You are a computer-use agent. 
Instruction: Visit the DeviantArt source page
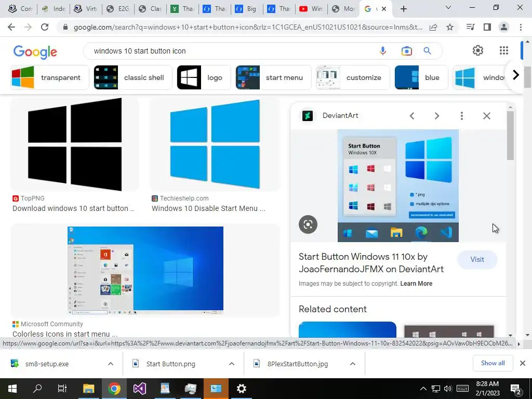(x=477, y=260)
